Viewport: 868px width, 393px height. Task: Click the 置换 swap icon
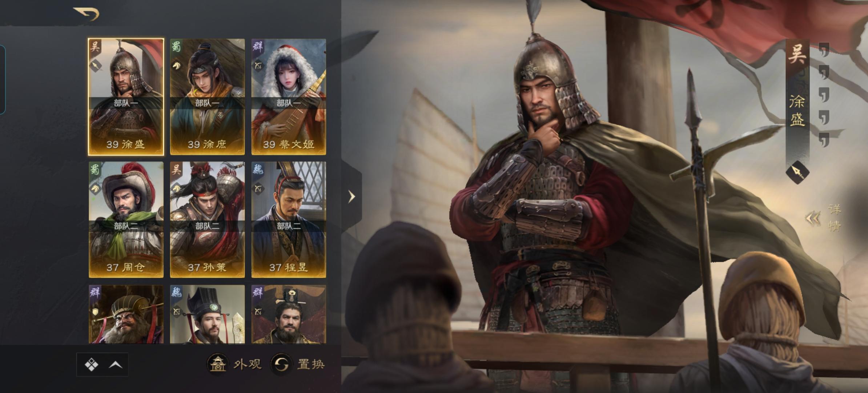tap(281, 364)
